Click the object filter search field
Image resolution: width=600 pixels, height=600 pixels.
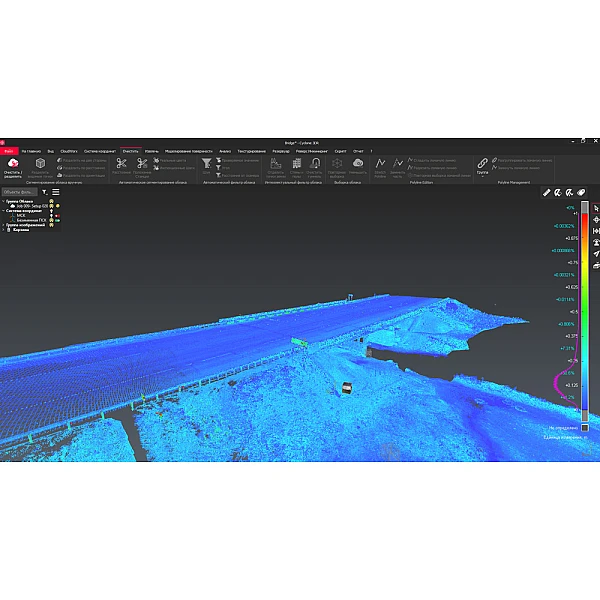point(20,192)
